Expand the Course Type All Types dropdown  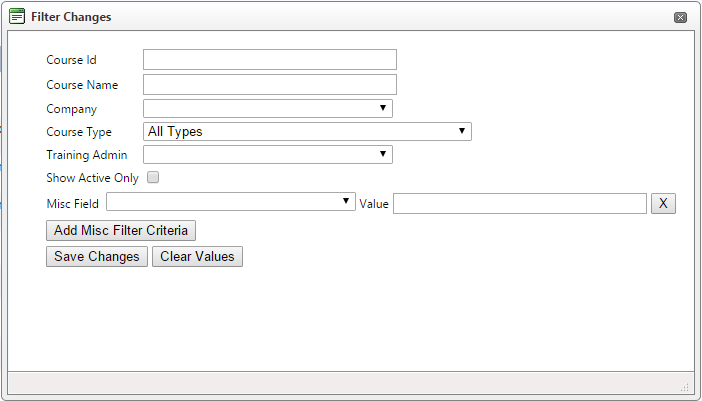click(x=307, y=132)
